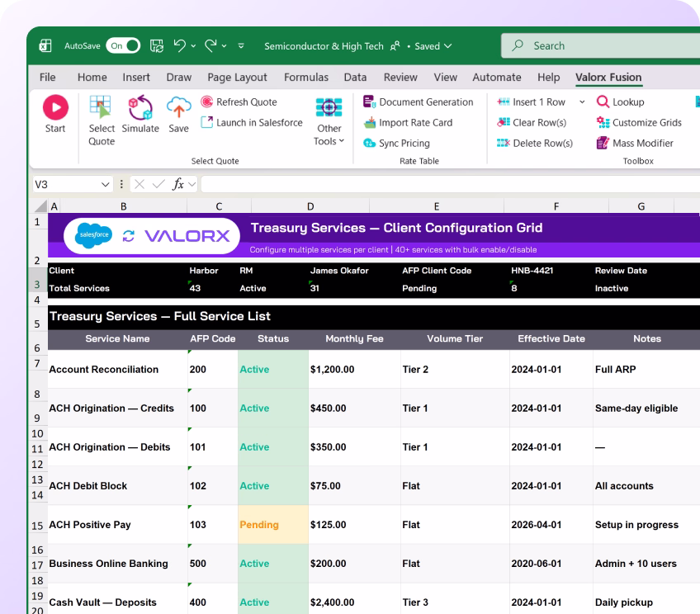The width and height of the screenshot is (700, 614).
Task: Click the Search box
Action: pos(600,45)
